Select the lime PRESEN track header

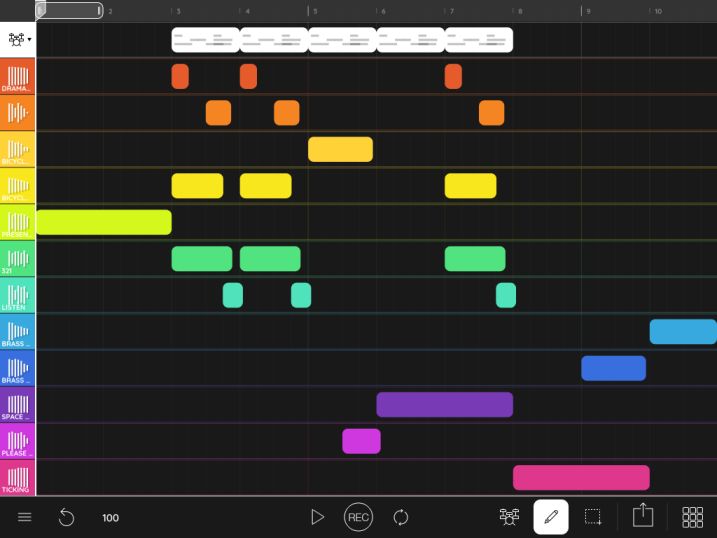click(x=17, y=223)
